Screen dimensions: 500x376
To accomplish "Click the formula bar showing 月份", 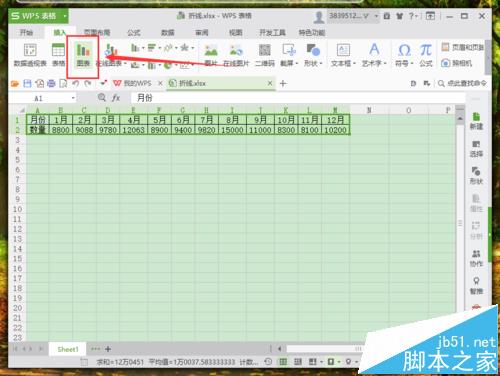I will point(298,98).
